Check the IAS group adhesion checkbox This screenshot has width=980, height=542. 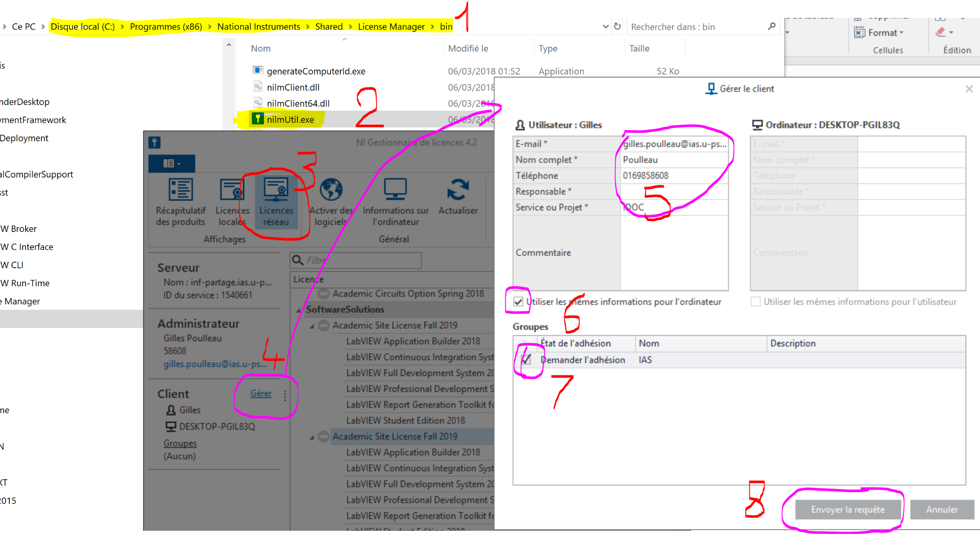526,360
